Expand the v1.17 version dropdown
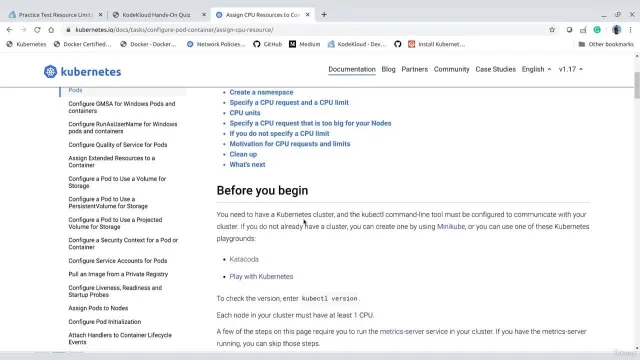Viewport: 640px width, 360px height. pyautogui.click(x=571, y=69)
